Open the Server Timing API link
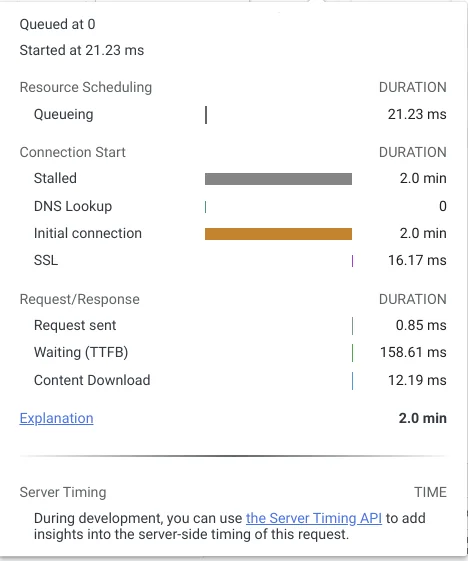 [x=314, y=518]
